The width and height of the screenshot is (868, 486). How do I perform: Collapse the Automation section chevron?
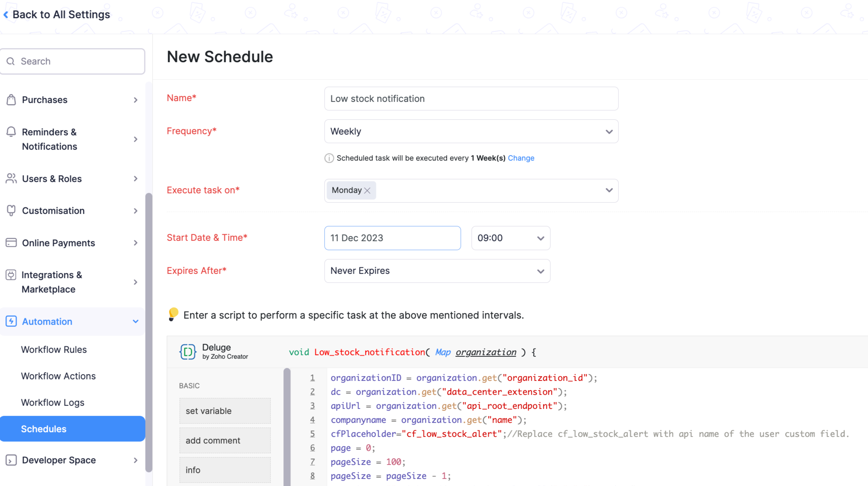[135, 321]
